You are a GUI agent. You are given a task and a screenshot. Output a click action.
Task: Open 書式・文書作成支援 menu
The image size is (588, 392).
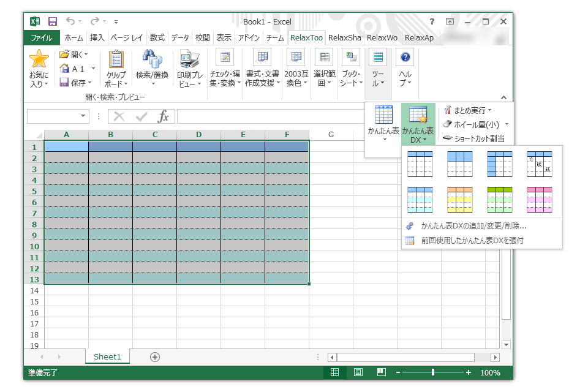click(262, 68)
